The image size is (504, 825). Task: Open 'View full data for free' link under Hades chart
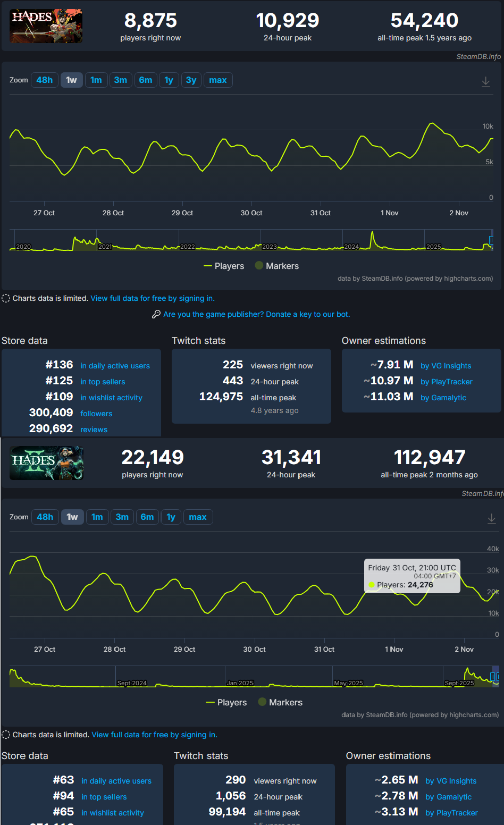pyautogui.click(x=153, y=298)
